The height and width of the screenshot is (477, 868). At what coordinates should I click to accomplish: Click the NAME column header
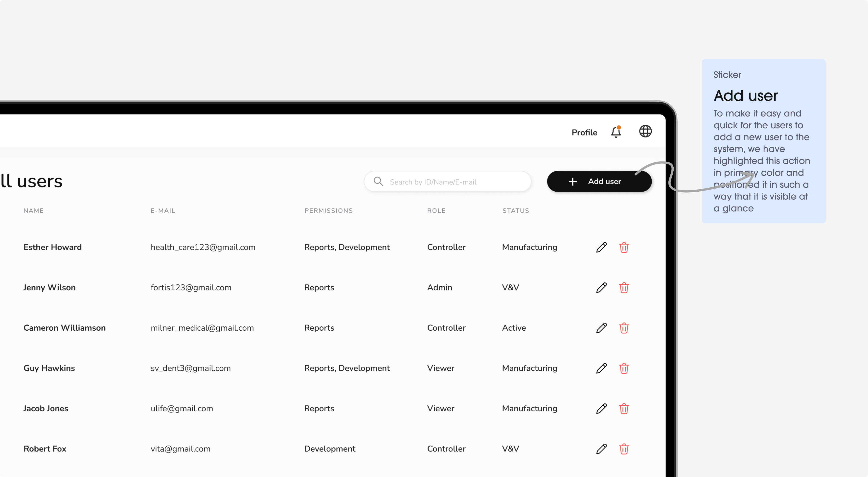pyautogui.click(x=33, y=210)
